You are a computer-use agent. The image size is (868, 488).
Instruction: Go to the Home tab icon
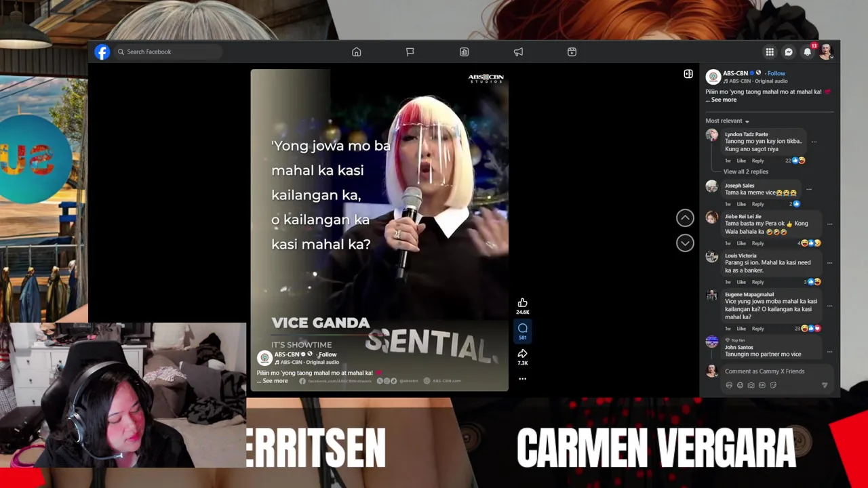coord(356,52)
